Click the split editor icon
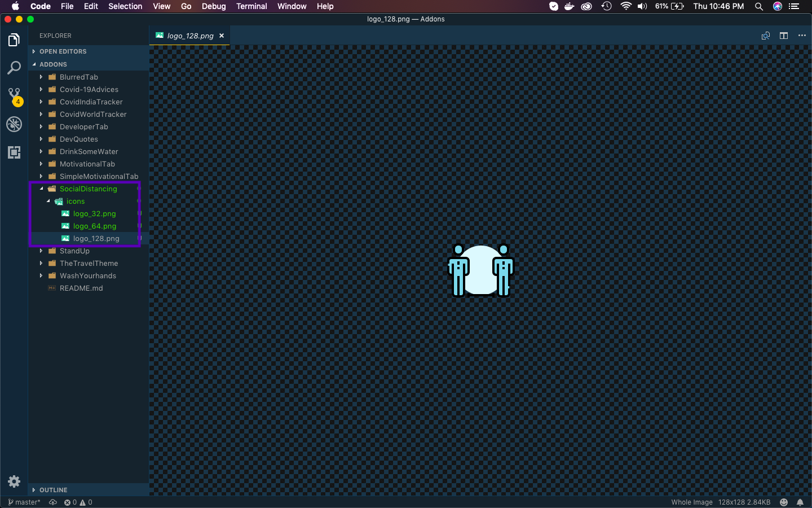 (x=784, y=36)
